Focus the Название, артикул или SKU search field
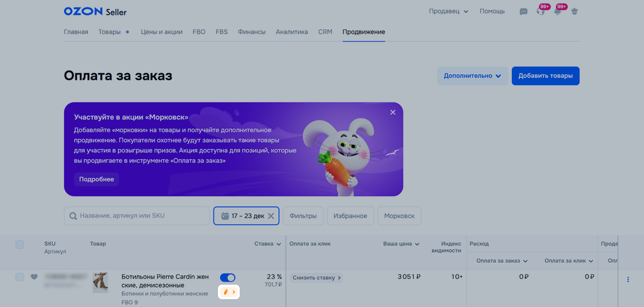644x307 pixels. pos(141,216)
